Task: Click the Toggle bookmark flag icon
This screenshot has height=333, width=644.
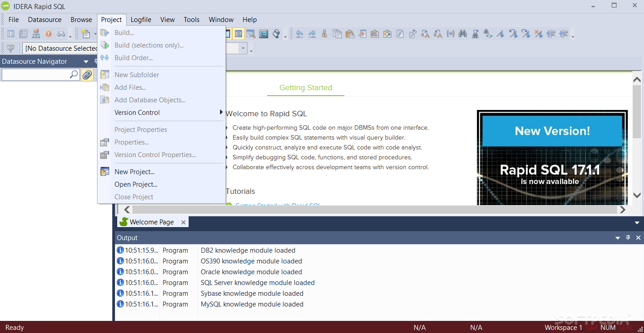Action: pos(501,34)
